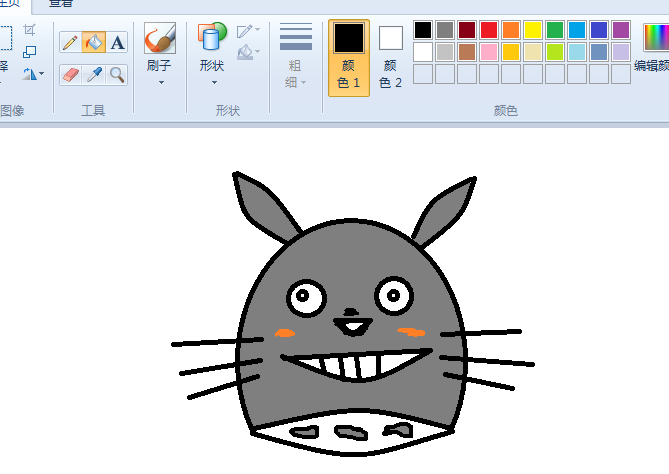The width and height of the screenshot is (669, 474).
Task: Pick the indigo color swatch
Action: pyautogui.click(x=599, y=30)
